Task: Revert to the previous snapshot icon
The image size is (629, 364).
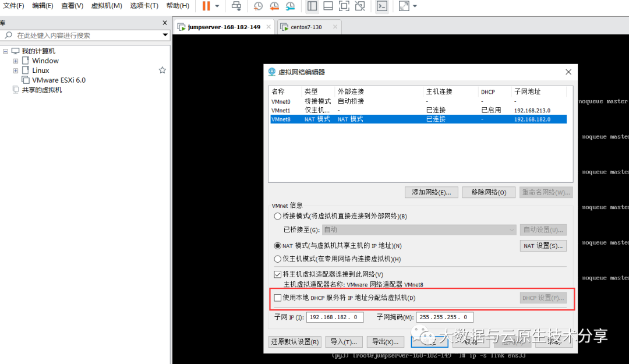Action: (x=274, y=6)
